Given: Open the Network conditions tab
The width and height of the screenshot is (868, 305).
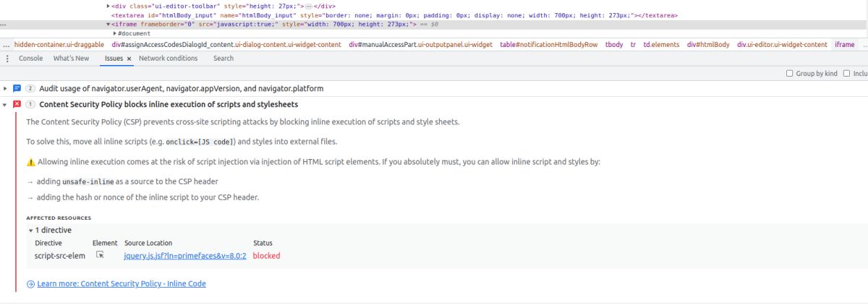Looking at the screenshot, I should [168, 59].
